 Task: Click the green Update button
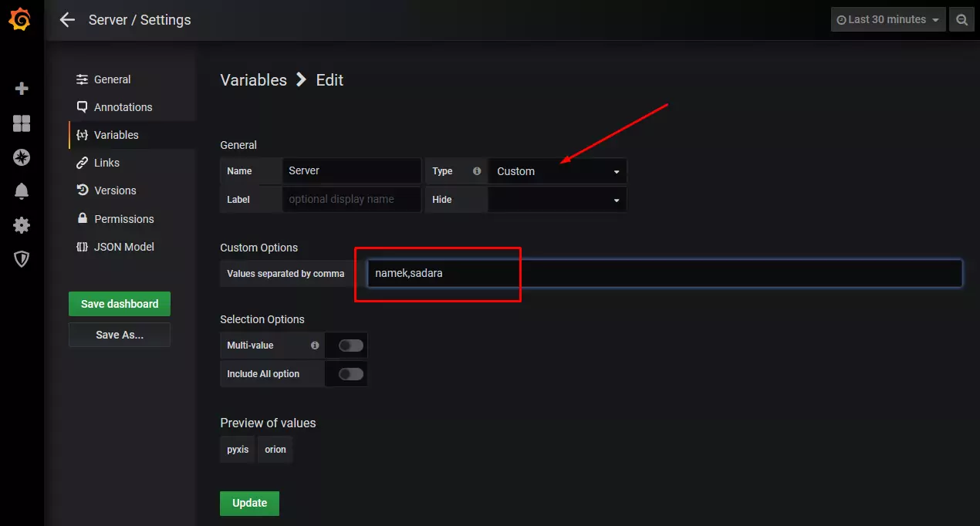pyautogui.click(x=249, y=503)
